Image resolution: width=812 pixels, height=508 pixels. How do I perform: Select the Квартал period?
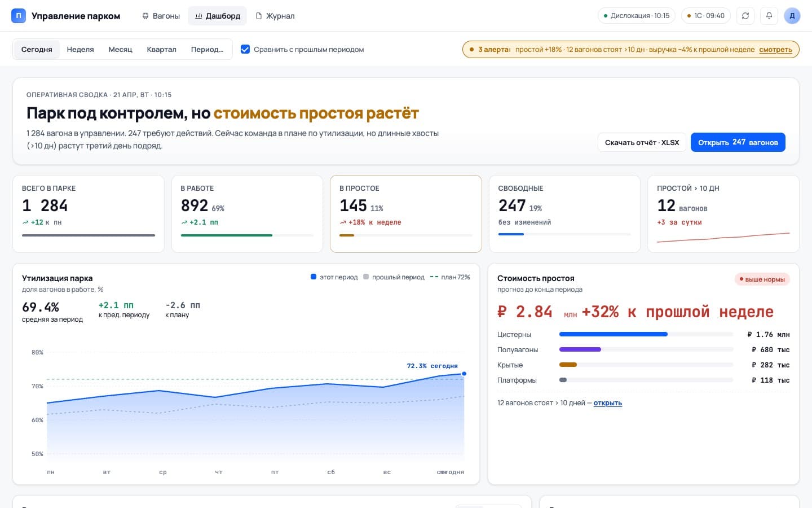click(162, 50)
